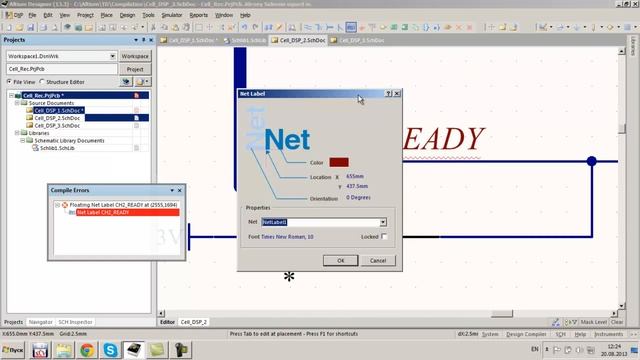Click the Save icon in the toolbar
The image size is (640, 360).
tap(30, 27)
